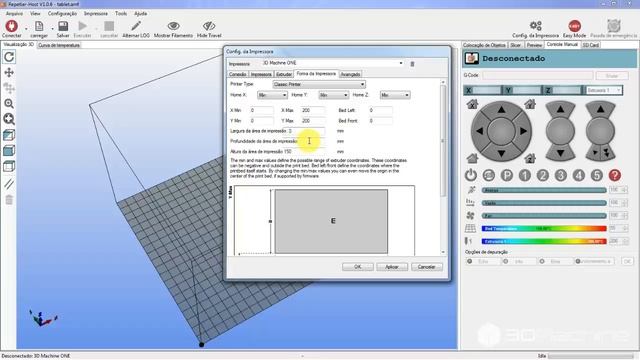Open Config. da Impressora gears icon
The image size is (640, 360).
tap(536, 26)
